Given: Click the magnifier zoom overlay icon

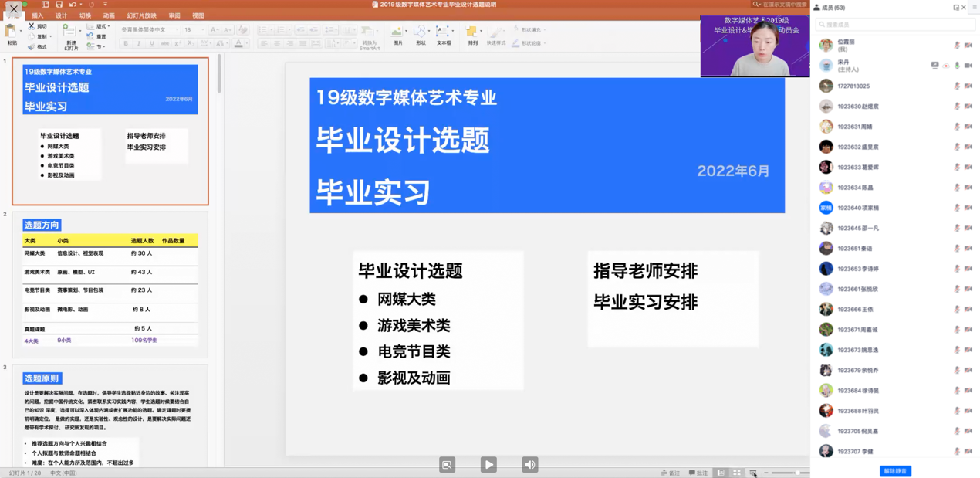Looking at the screenshot, I should click(x=447, y=464).
